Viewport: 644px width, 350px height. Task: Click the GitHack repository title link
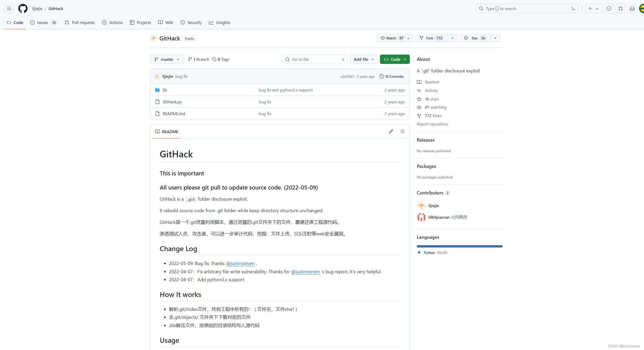click(x=170, y=38)
